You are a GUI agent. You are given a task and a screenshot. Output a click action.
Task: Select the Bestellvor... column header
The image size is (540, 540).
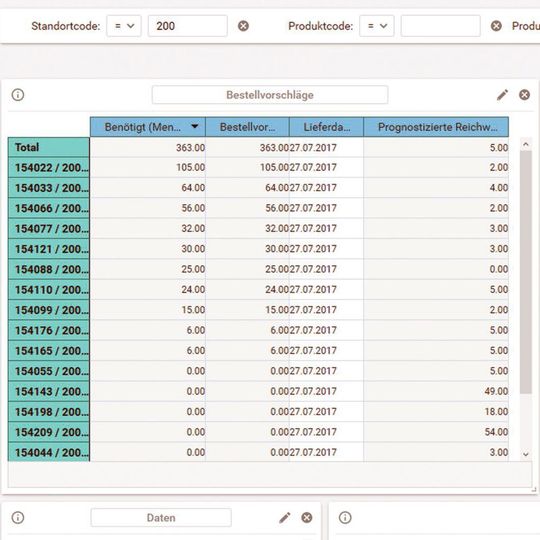pyautogui.click(x=247, y=127)
